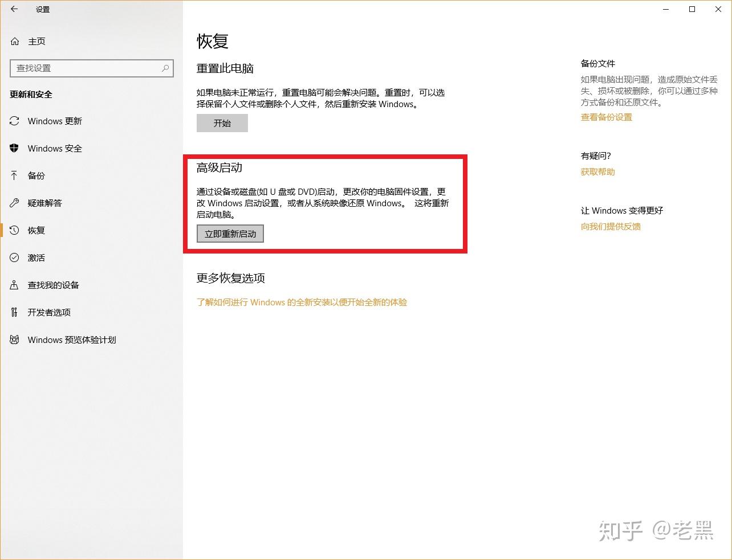Image resolution: width=732 pixels, height=560 pixels.
Task: Go back using the back arrow
Action: [x=14, y=9]
